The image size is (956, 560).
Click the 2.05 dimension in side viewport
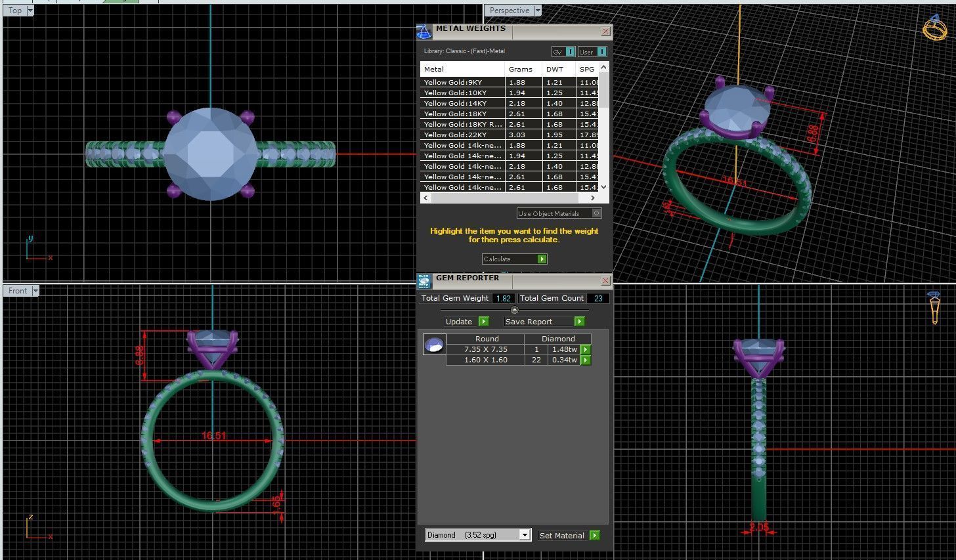tap(758, 527)
